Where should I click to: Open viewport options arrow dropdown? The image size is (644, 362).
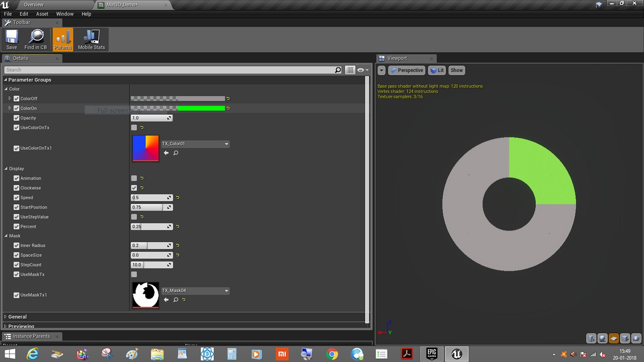click(381, 70)
